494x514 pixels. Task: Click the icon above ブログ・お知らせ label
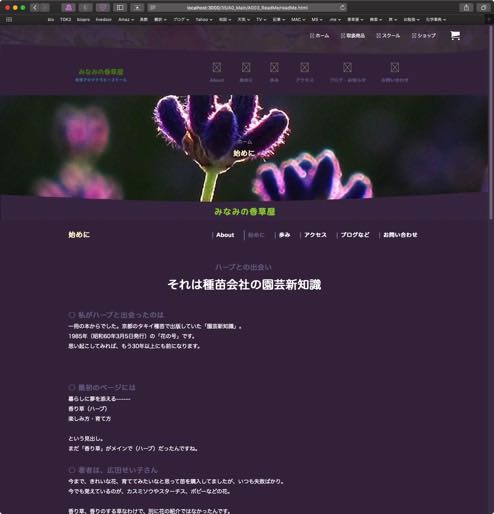(x=347, y=68)
